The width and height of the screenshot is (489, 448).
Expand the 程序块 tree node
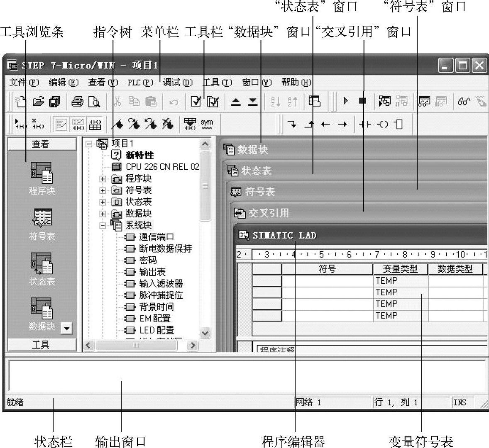103,179
